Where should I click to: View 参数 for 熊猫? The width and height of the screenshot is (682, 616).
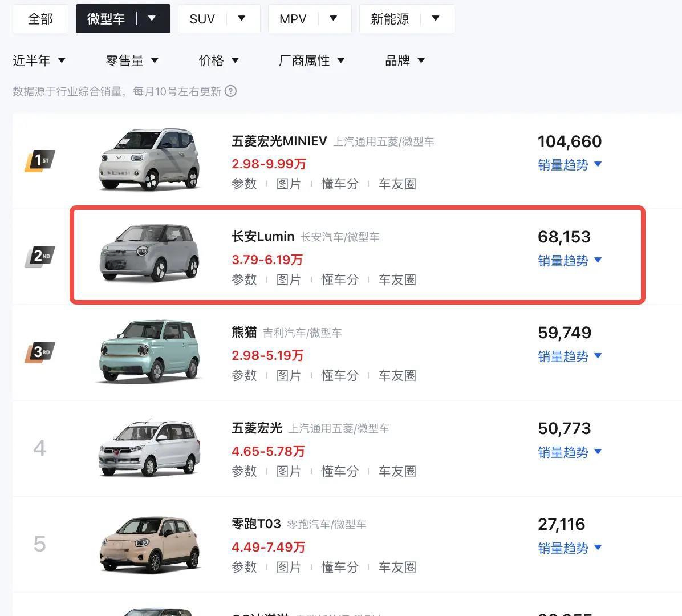pos(244,375)
